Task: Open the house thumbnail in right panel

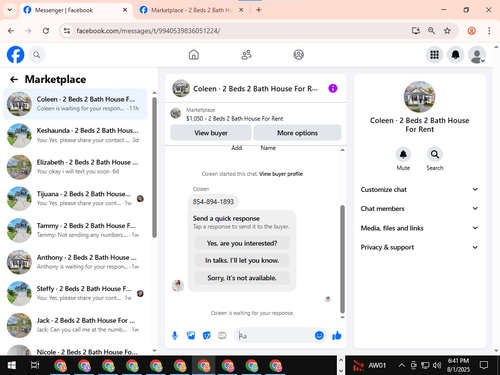Action: click(419, 97)
